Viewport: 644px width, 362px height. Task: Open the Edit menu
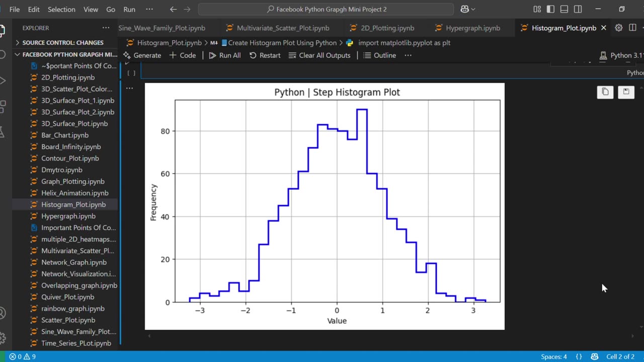tap(34, 9)
